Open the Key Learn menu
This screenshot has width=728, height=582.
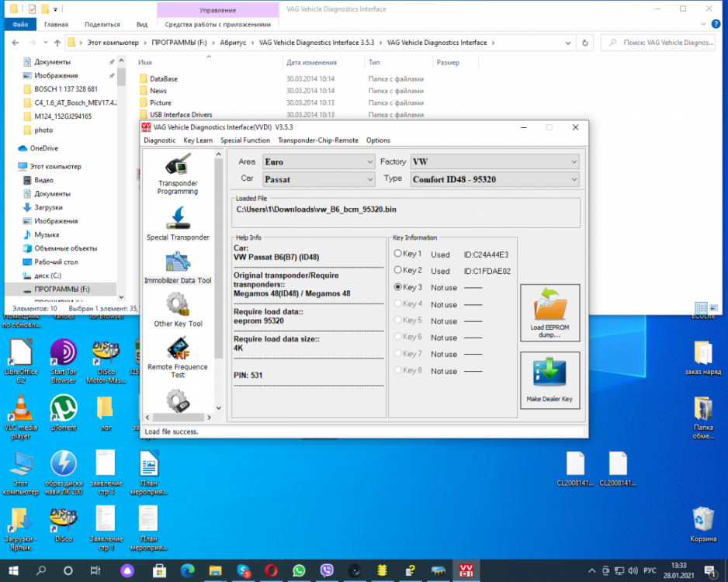click(x=198, y=140)
